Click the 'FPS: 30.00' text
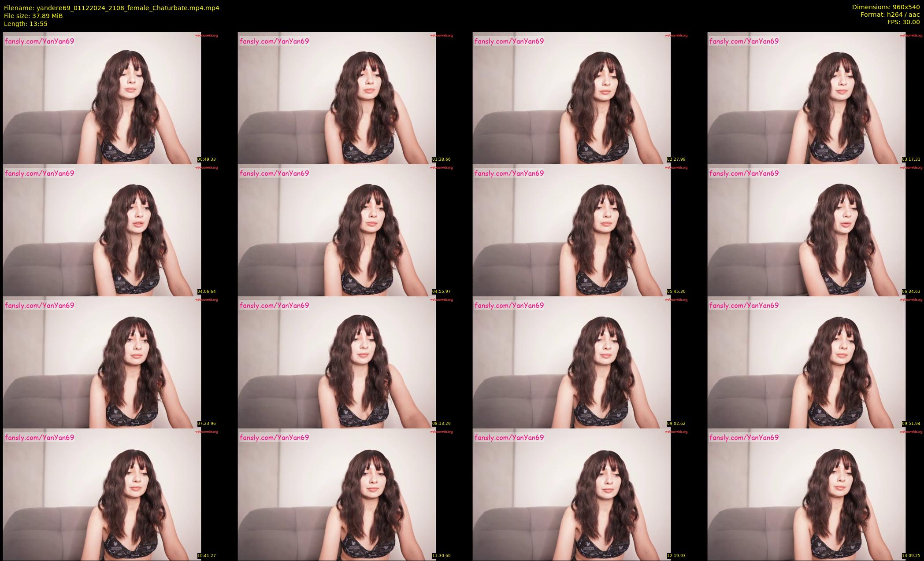The height and width of the screenshot is (561, 924). (x=903, y=22)
